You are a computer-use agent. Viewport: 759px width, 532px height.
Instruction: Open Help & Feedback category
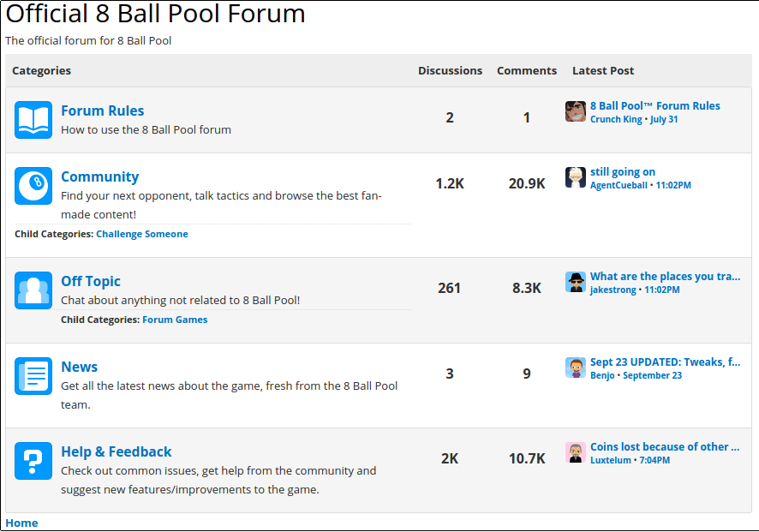pos(116,451)
